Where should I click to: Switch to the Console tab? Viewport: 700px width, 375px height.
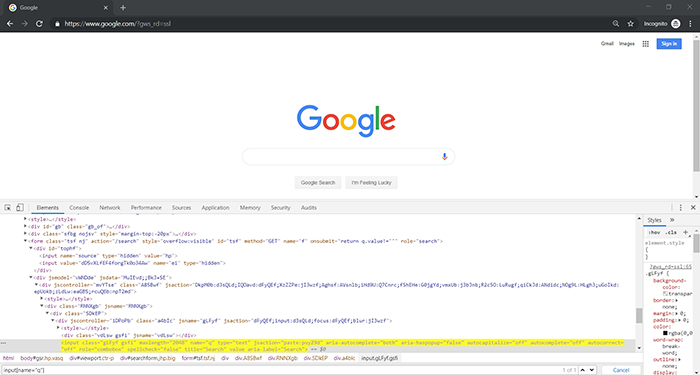(79, 208)
